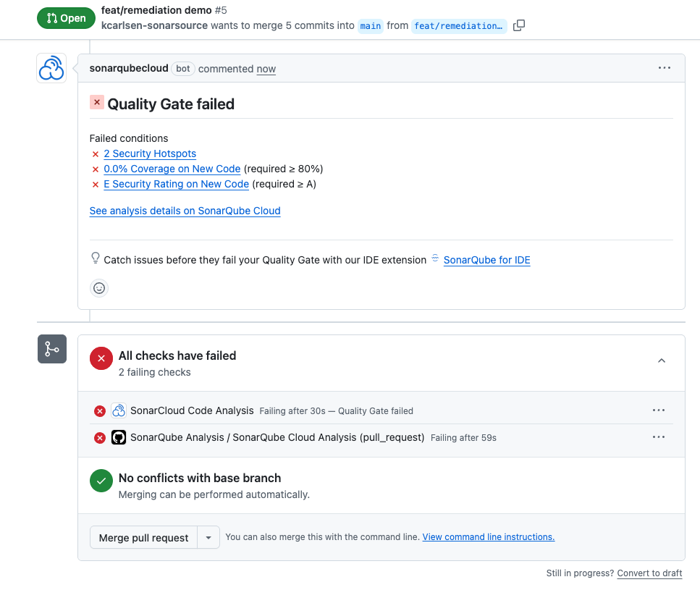Open the 2 Security Hotspots link
The image size is (700, 590).
pos(150,153)
